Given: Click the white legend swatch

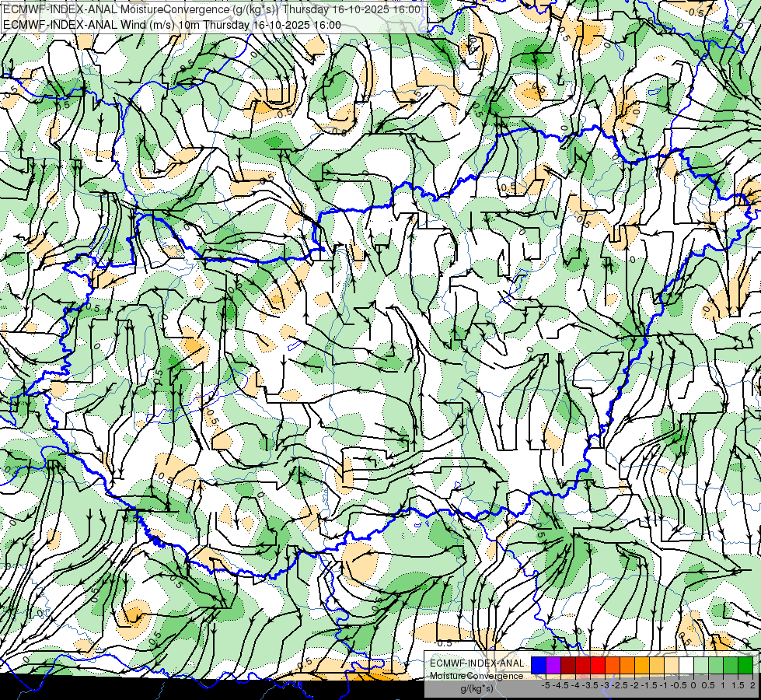Looking at the screenshot, I should [686, 665].
